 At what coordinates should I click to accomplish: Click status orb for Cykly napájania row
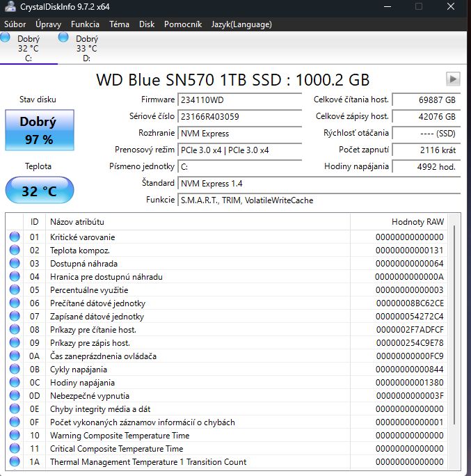[x=15, y=369]
